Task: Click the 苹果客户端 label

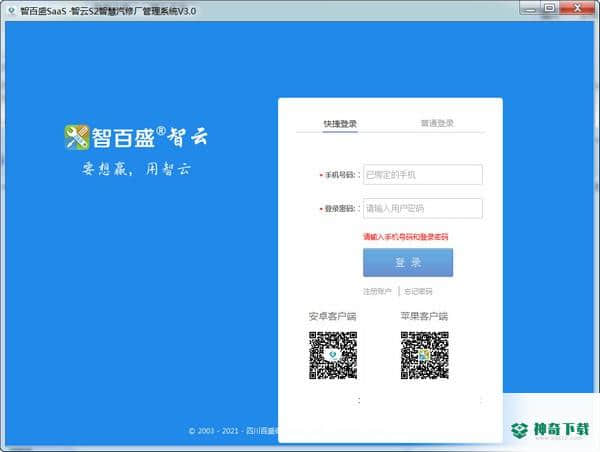Action: (424, 316)
